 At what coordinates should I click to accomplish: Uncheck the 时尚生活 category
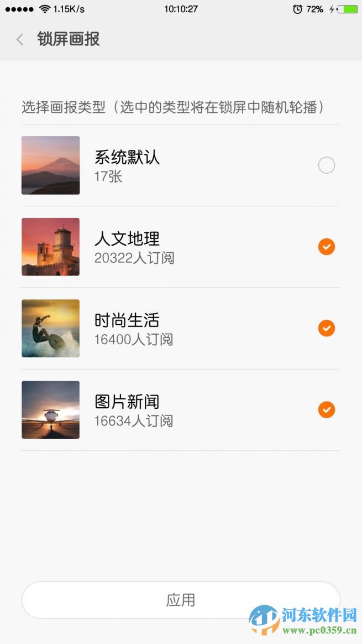coord(327,328)
